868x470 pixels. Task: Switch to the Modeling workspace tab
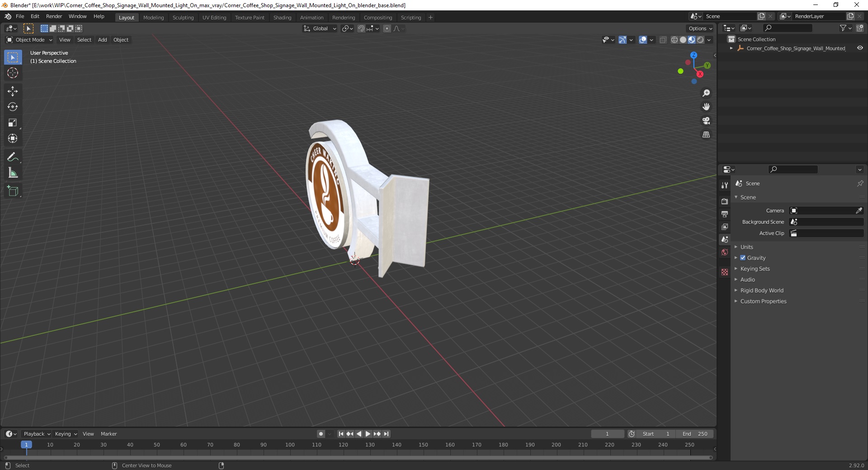(x=153, y=18)
